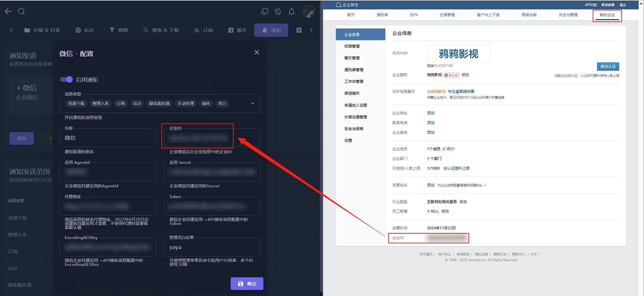Open the 存储 & 目录 tab
Image resolution: width=644 pixels, height=296 pixels.
(x=42, y=30)
